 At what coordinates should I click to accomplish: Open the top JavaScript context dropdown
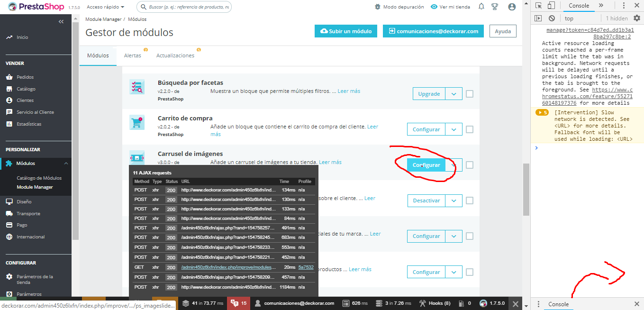coord(581,18)
